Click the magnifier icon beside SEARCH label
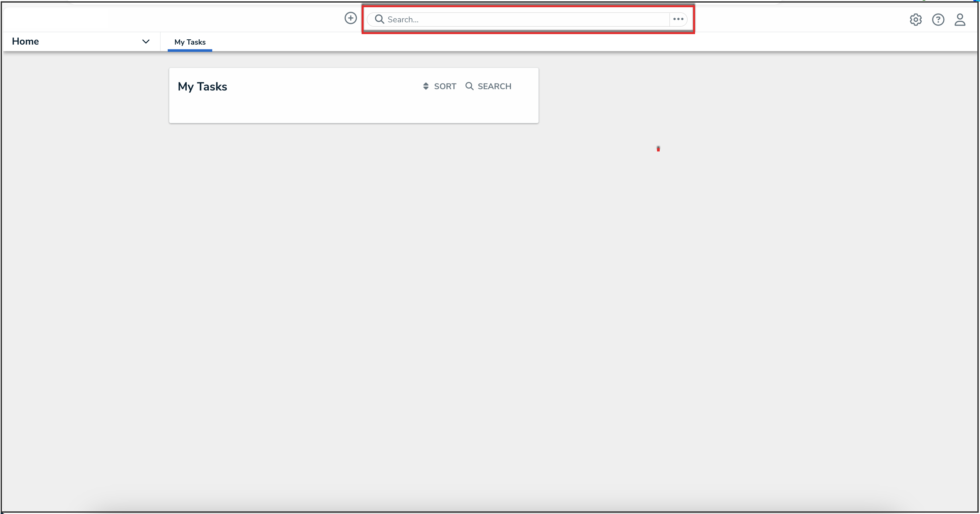The height and width of the screenshot is (514, 980). tap(469, 86)
